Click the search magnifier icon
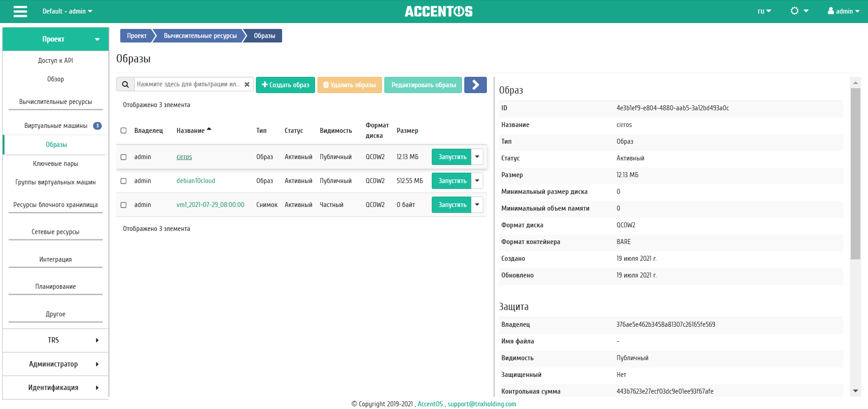 125,85
